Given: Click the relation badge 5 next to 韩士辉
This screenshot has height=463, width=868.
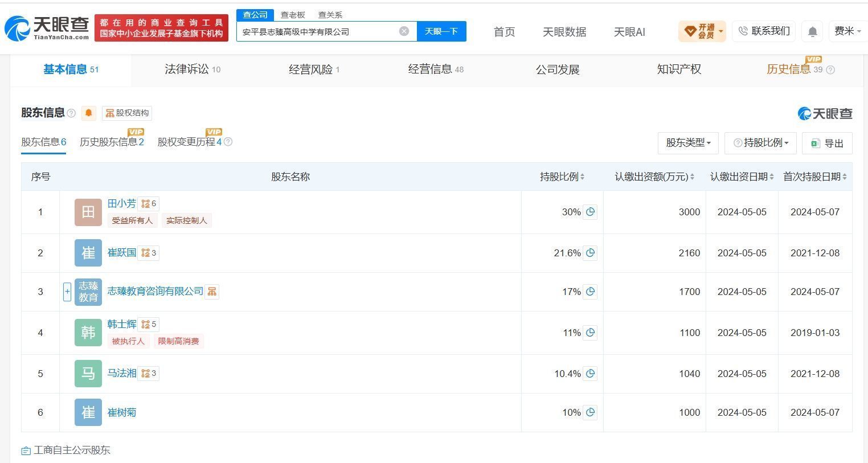Looking at the screenshot, I should [x=149, y=324].
